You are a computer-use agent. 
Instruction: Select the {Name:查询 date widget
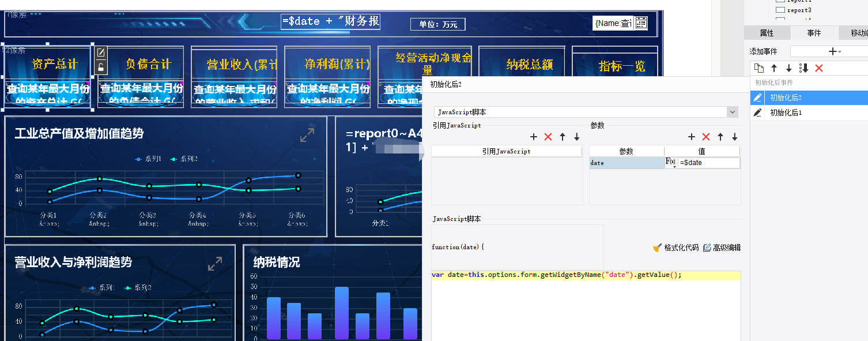coord(613,23)
